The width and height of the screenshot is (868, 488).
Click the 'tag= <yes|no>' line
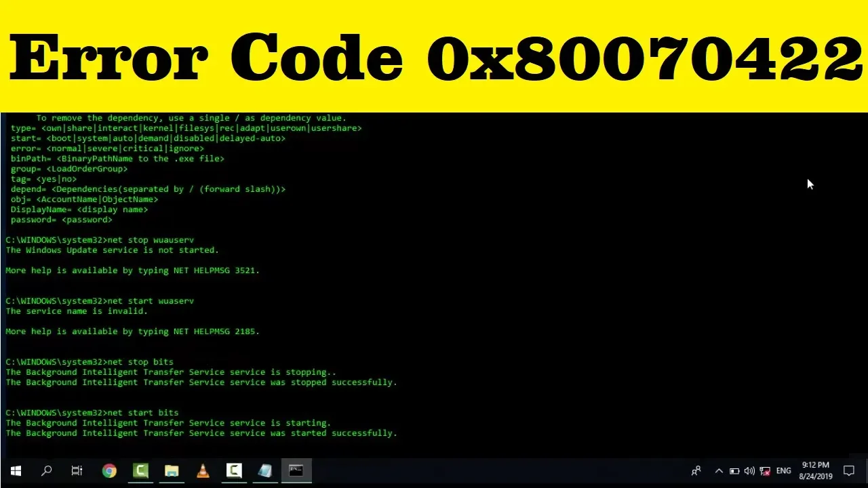[43, 179]
